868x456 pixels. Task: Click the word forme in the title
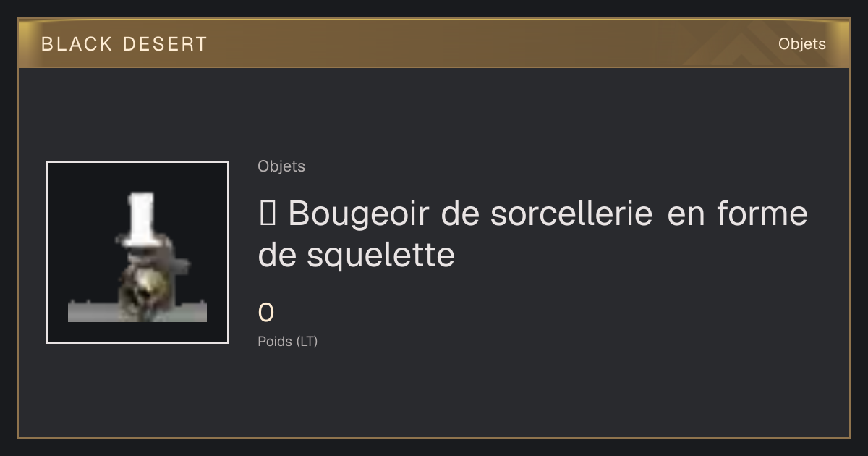pyautogui.click(x=762, y=214)
